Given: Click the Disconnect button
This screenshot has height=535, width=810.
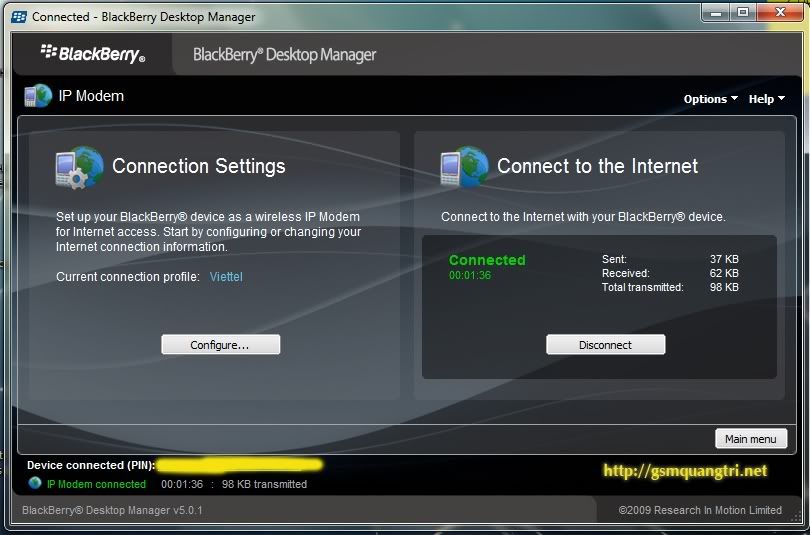Looking at the screenshot, I should click(x=605, y=344).
